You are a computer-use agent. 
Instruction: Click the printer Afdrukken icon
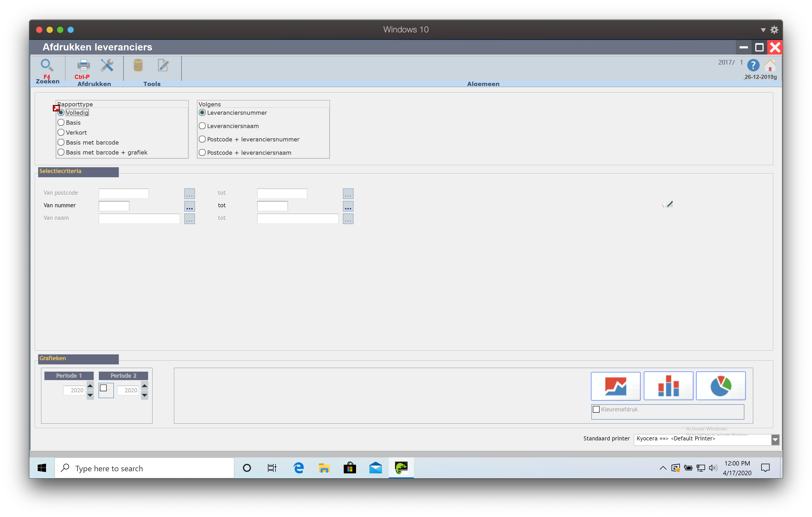point(83,65)
